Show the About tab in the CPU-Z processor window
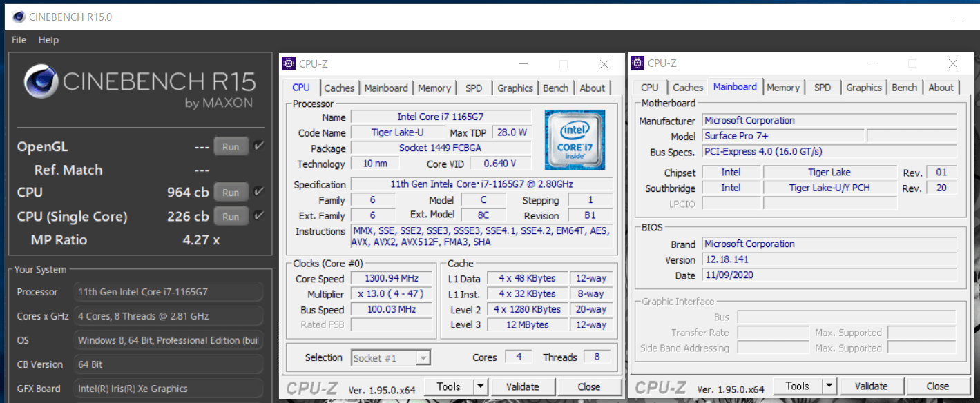Viewport: 980px width, 403px height. [x=593, y=88]
